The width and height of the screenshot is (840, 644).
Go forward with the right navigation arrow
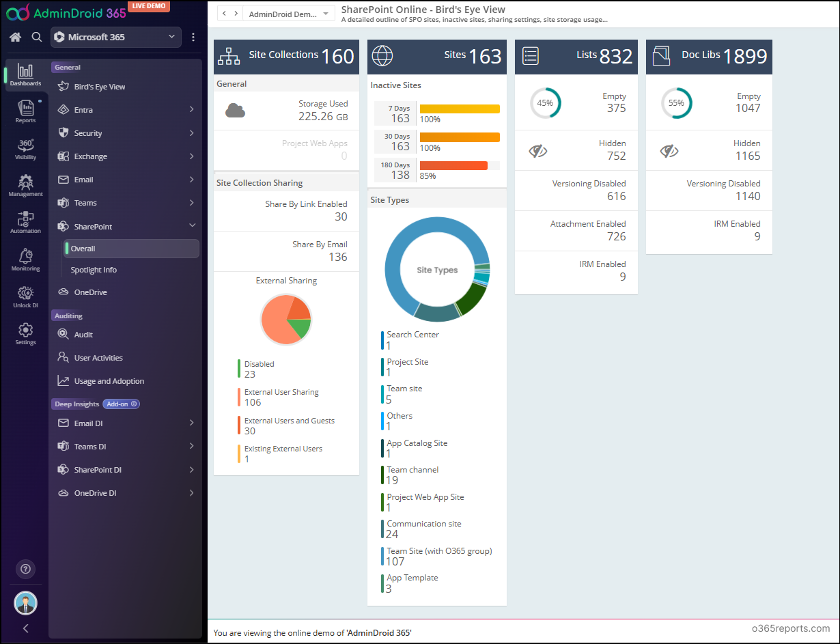click(236, 14)
